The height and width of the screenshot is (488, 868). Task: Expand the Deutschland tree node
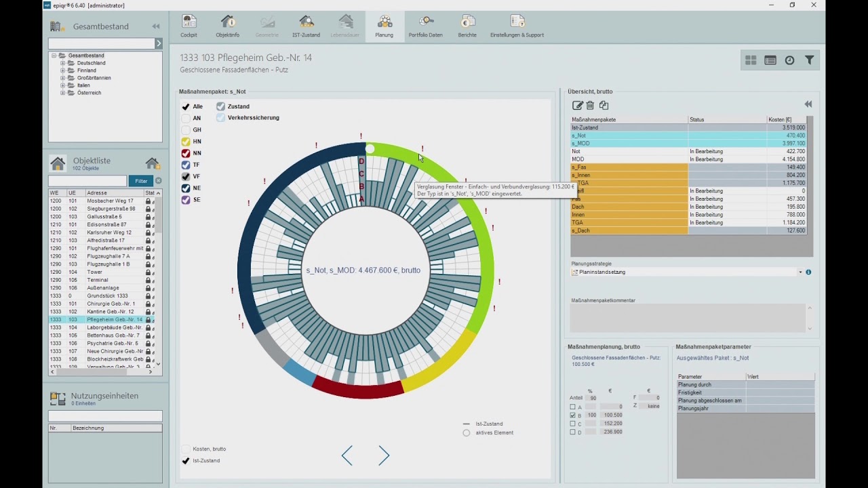coord(63,63)
